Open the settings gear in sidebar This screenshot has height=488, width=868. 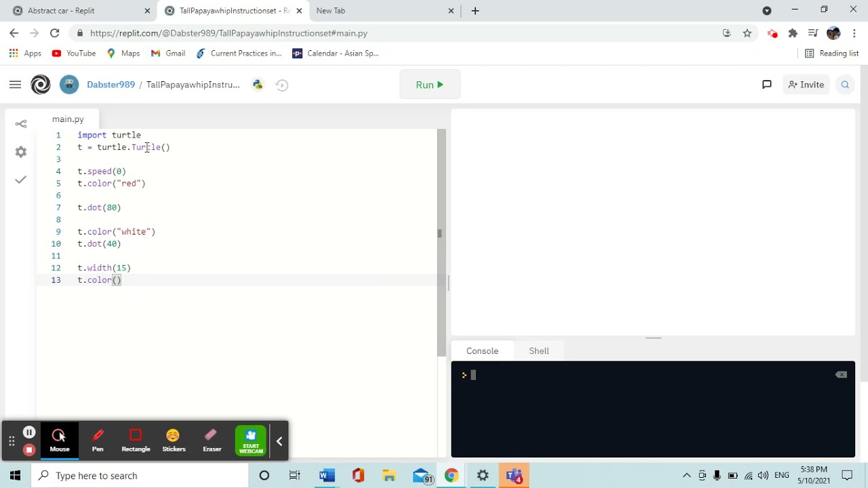coord(21,152)
